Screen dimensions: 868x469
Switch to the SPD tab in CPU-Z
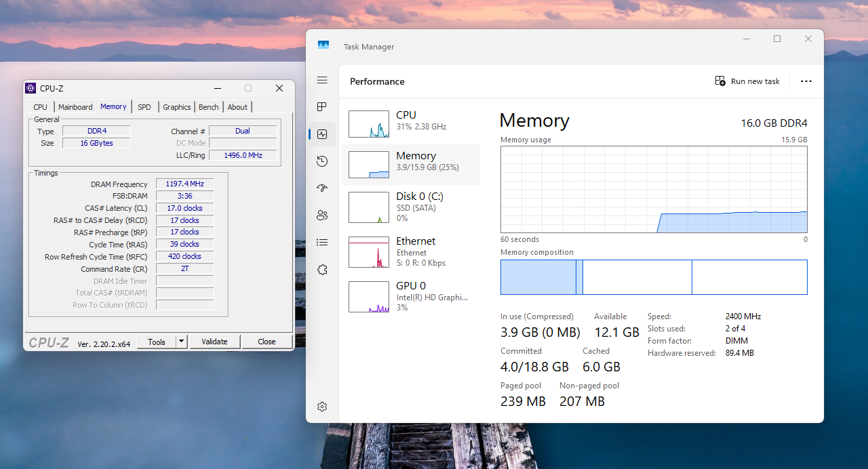(x=144, y=107)
